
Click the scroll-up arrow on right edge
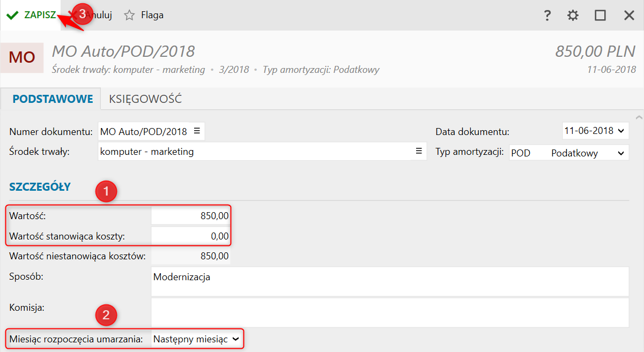[x=638, y=117]
